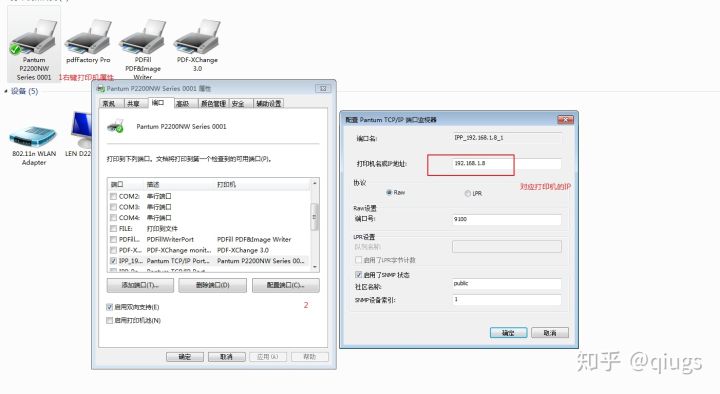Collapse the 设备 (5) group

click(x=6, y=91)
